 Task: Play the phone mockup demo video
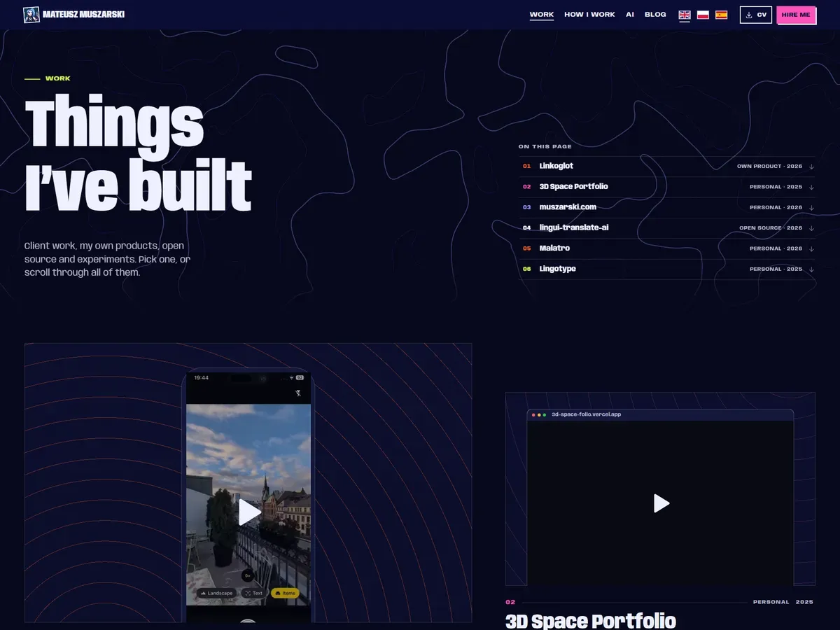pyautogui.click(x=249, y=512)
